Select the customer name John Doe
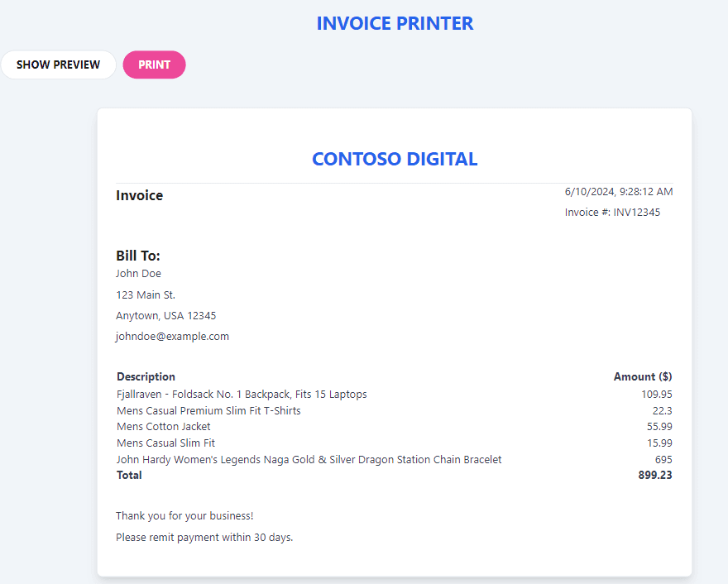The image size is (728, 584). 138,274
